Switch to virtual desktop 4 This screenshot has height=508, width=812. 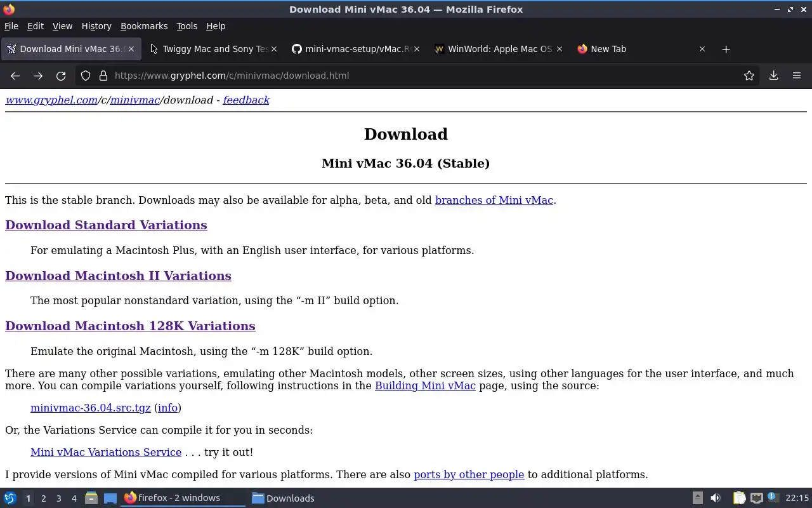pos(74,498)
